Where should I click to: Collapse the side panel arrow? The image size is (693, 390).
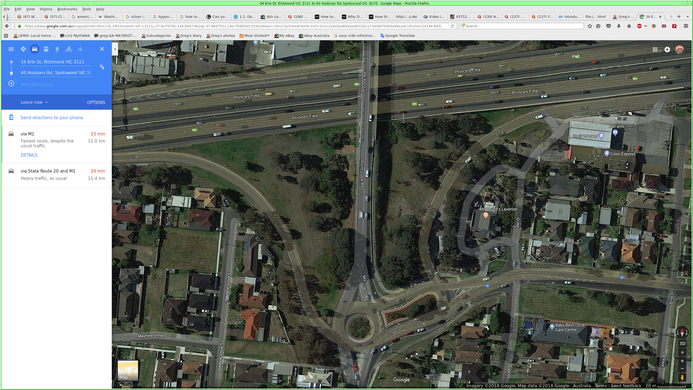pyautogui.click(x=114, y=49)
